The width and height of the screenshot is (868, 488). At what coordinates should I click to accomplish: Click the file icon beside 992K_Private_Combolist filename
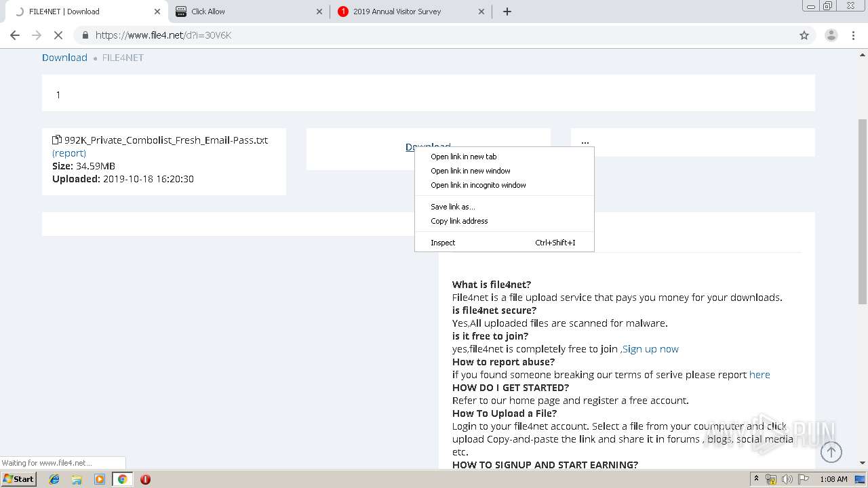pyautogui.click(x=57, y=140)
